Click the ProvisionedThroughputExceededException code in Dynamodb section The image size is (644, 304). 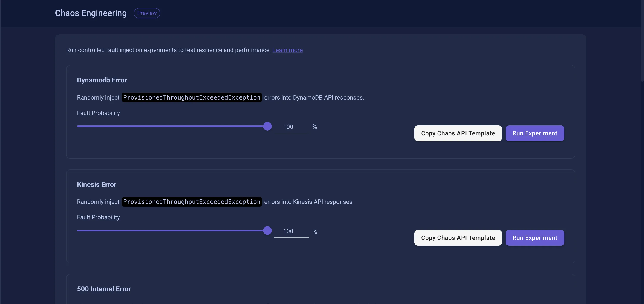point(192,98)
